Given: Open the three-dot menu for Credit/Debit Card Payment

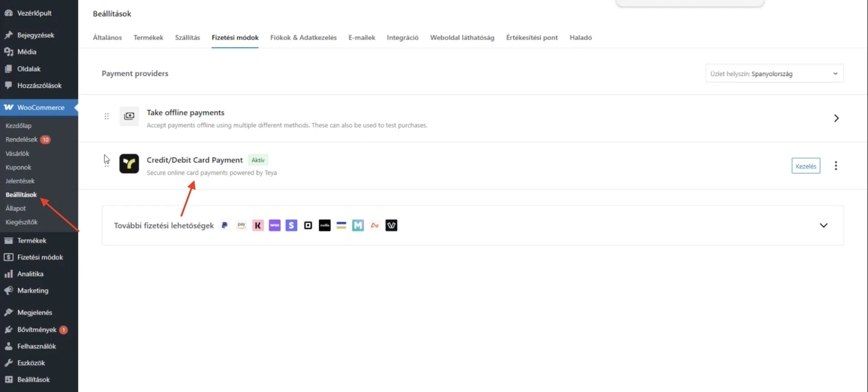Looking at the screenshot, I should coord(835,166).
